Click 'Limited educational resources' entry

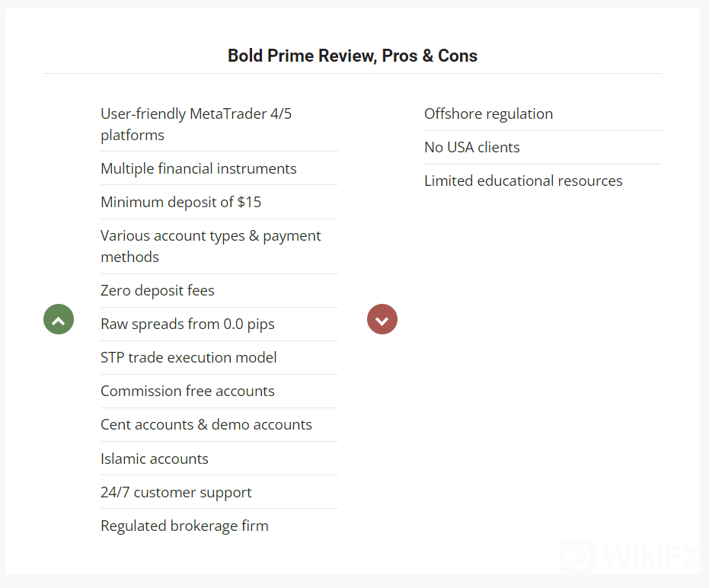[523, 181]
